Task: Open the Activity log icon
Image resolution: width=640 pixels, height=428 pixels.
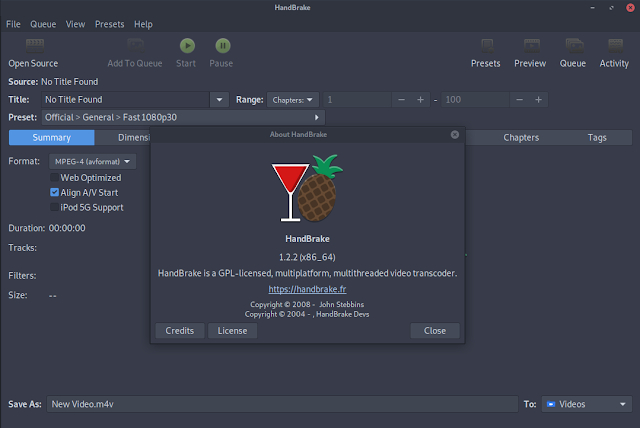Action: pos(615,46)
